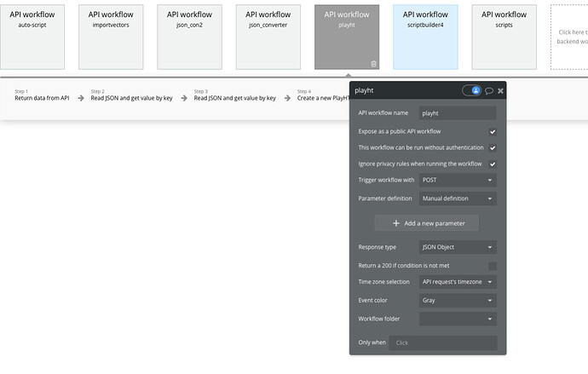Open Step 1 Return data from API
The image size is (588, 374).
click(42, 95)
